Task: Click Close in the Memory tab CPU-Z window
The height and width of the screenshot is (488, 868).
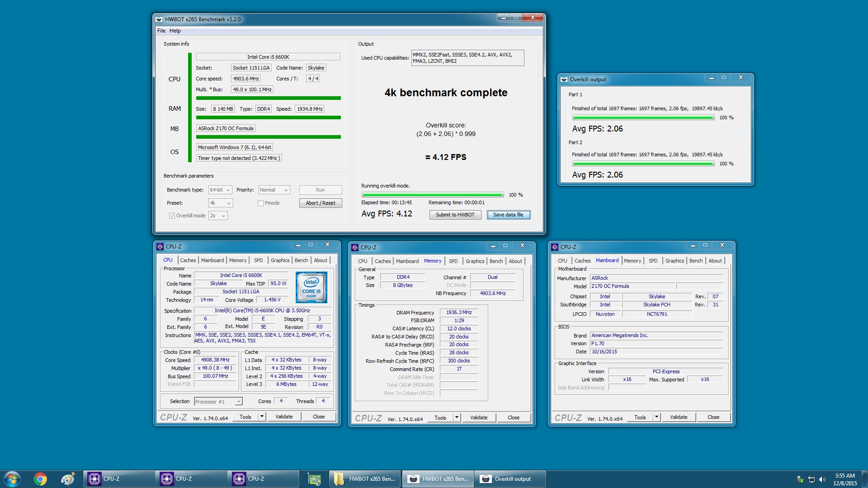Action: [514, 418]
